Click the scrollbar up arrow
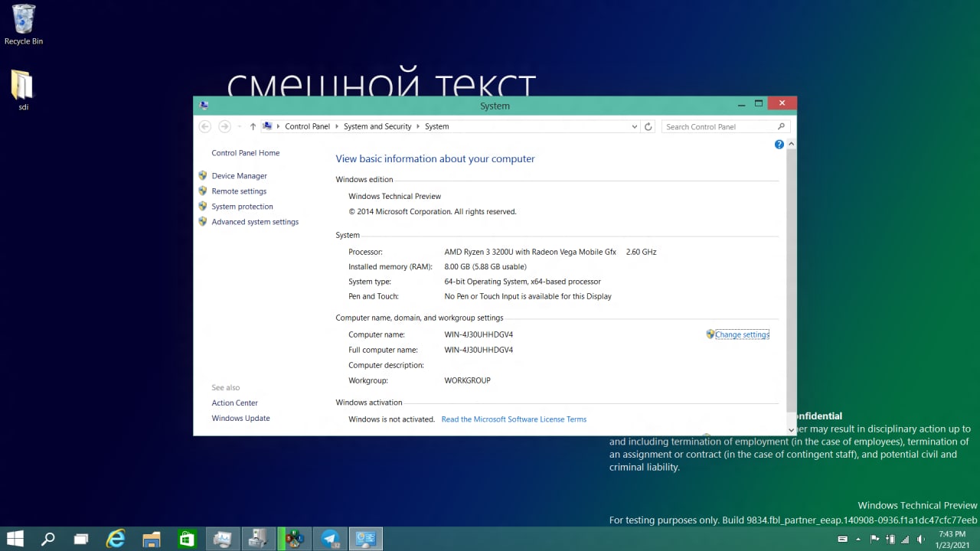This screenshot has height=551, width=980. (x=792, y=144)
